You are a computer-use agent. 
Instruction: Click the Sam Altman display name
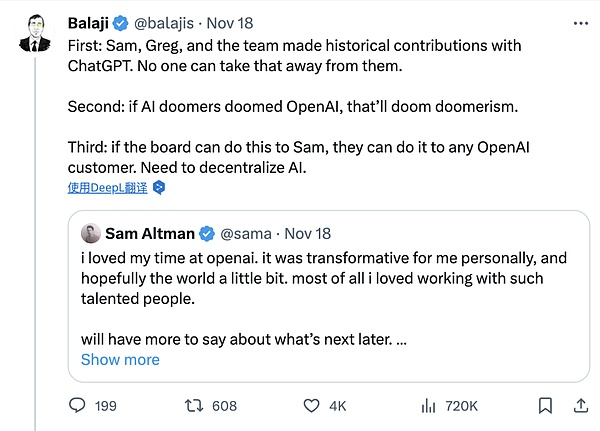point(150,234)
